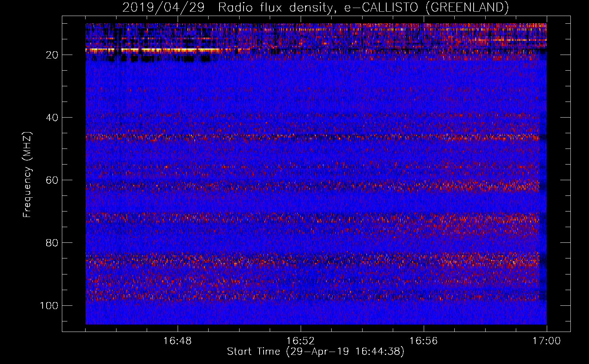Click the bright yellow emission band near 18 MHz
The height and width of the screenshot is (364, 589).
[x=153, y=50]
